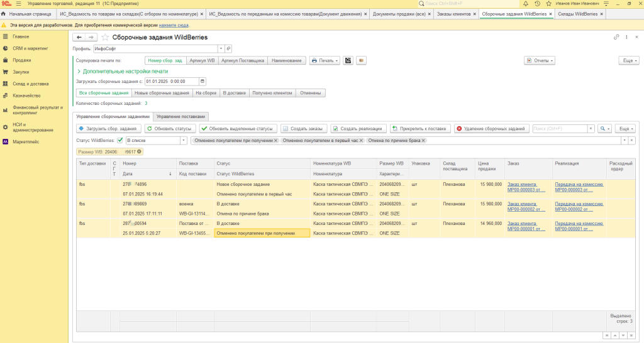This screenshot has width=644, height=343.
Task: Open service settings menu next to user name
Action: point(606,3)
